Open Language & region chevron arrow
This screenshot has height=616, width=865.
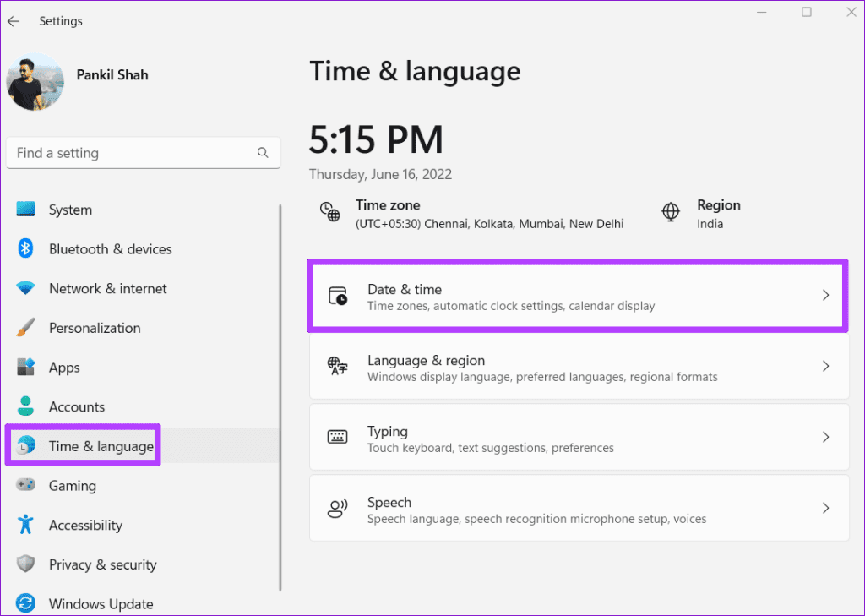[825, 367]
